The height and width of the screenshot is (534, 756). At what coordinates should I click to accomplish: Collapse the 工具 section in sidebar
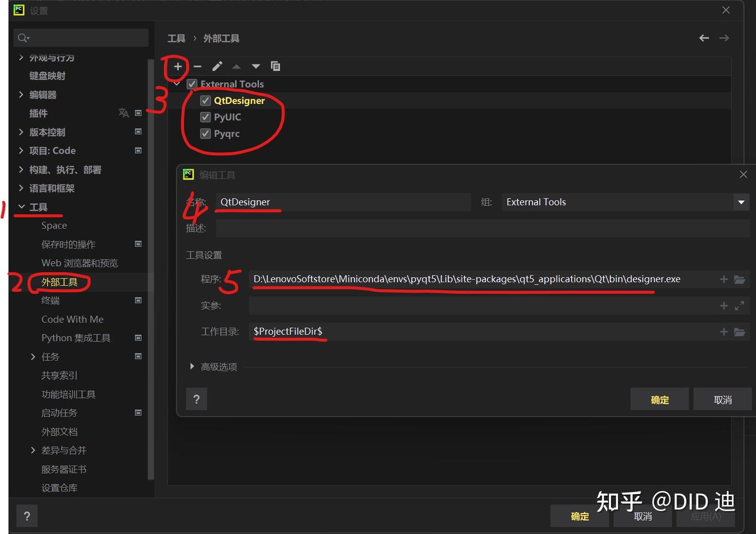pyautogui.click(x=21, y=206)
